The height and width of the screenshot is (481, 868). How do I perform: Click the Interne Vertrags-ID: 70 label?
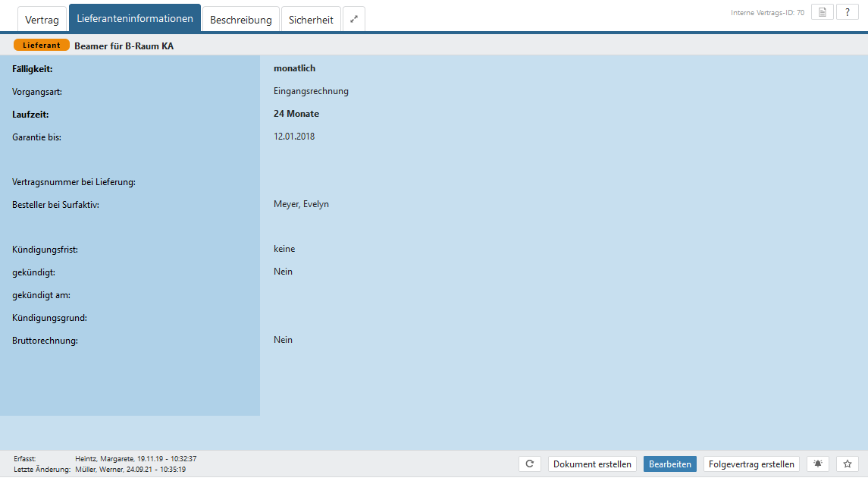(767, 13)
